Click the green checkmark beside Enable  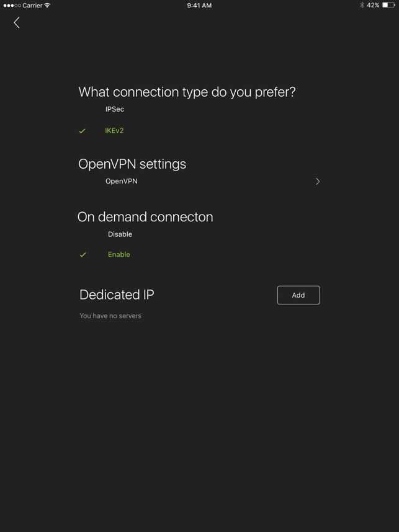click(83, 255)
